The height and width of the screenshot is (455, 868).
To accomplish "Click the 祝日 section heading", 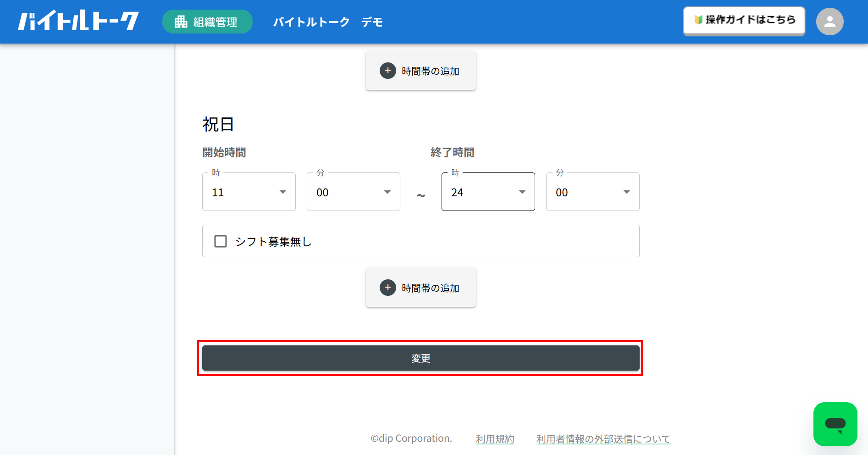I will (218, 125).
